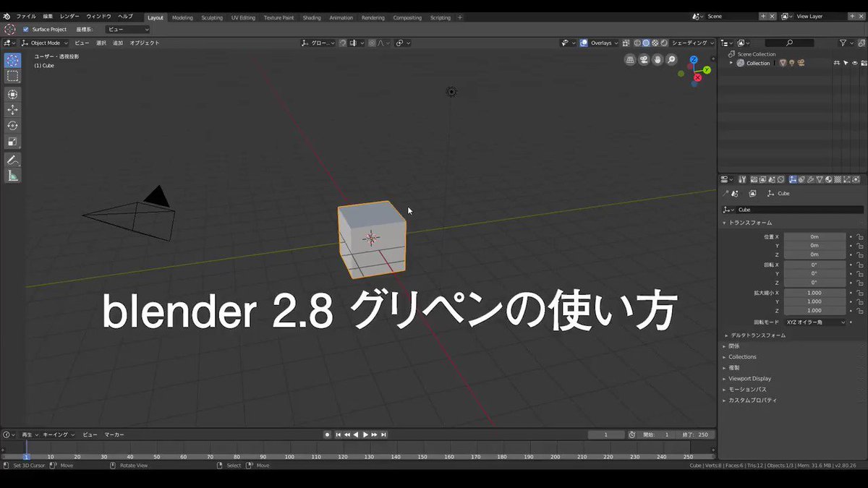This screenshot has height=488, width=868.
Task: Open the ファイル menu
Action: click(x=25, y=16)
